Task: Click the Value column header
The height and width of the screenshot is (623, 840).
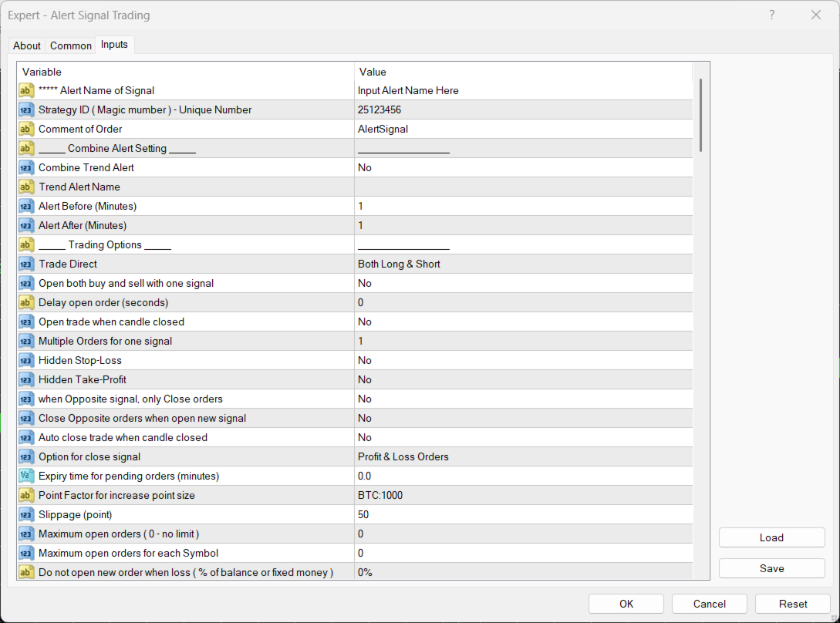Action: [x=524, y=72]
